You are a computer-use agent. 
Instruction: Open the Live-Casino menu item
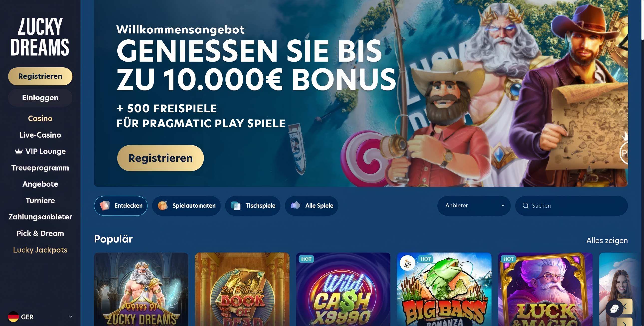coord(40,135)
